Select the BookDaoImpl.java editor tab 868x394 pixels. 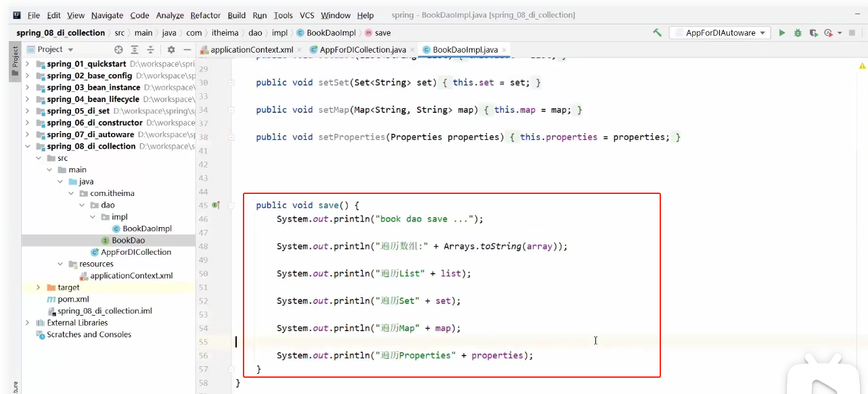click(465, 50)
